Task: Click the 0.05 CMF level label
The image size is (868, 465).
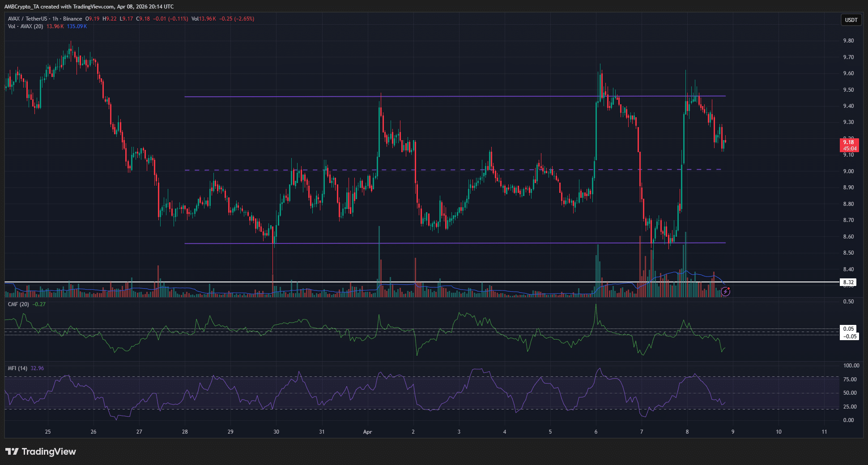Action: pos(848,329)
